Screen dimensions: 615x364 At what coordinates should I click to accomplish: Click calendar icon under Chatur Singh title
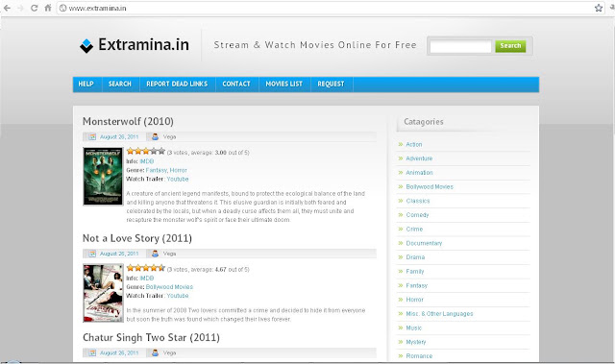[92, 353]
